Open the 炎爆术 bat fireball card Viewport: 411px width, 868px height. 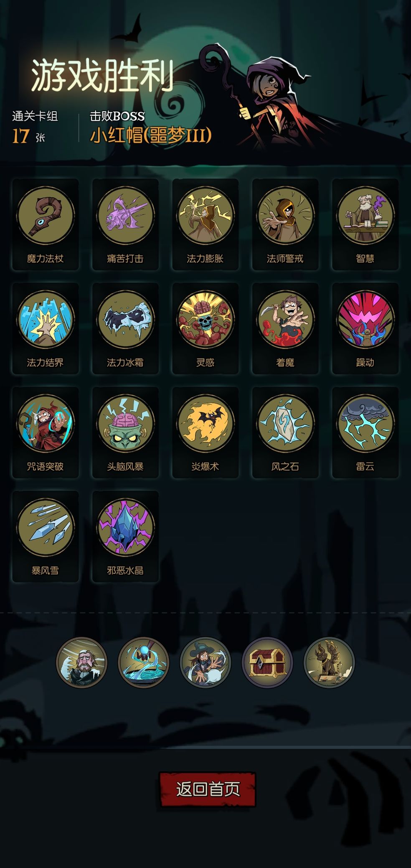[205, 433]
